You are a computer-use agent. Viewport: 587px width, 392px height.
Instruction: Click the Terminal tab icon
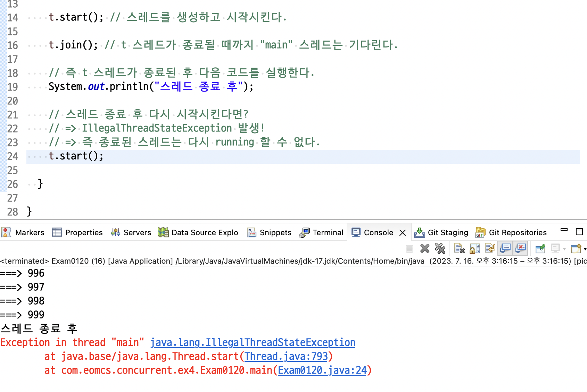point(304,232)
